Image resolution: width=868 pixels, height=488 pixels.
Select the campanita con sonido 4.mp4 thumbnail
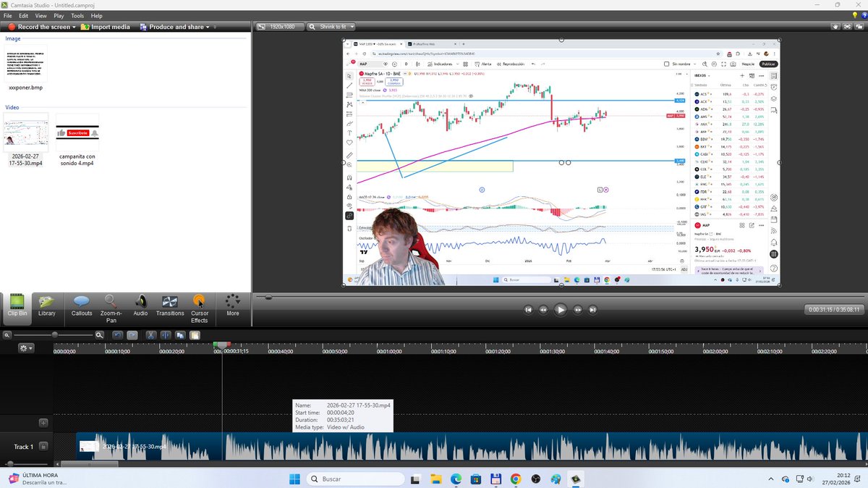(77, 133)
